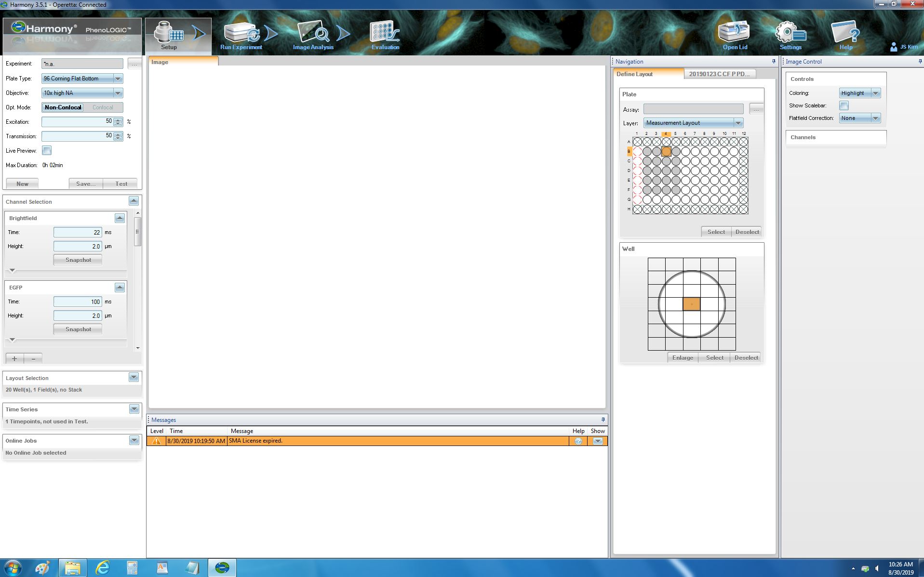Enable the Live Preview checkbox
Viewport: 924px width, 577px height.
(x=47, y=151)
